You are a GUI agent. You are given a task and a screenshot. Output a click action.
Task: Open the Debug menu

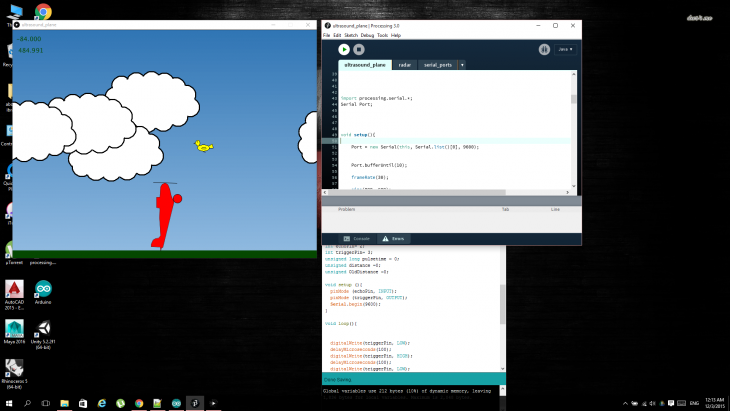point(368,35)
